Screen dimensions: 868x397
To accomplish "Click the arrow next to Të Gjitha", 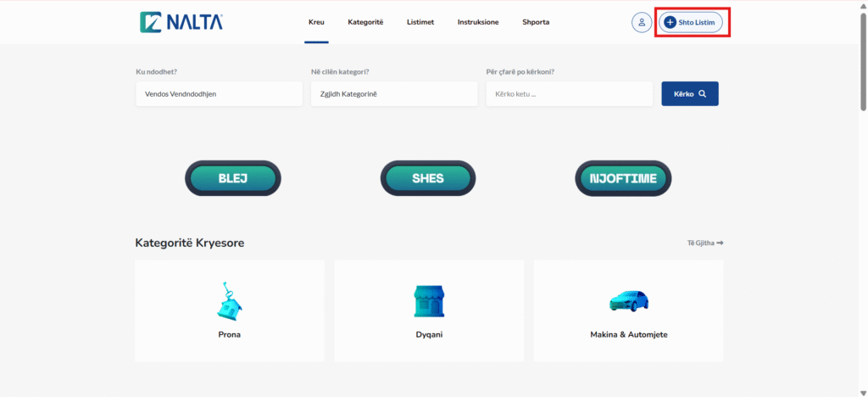I will click(720, 243).
